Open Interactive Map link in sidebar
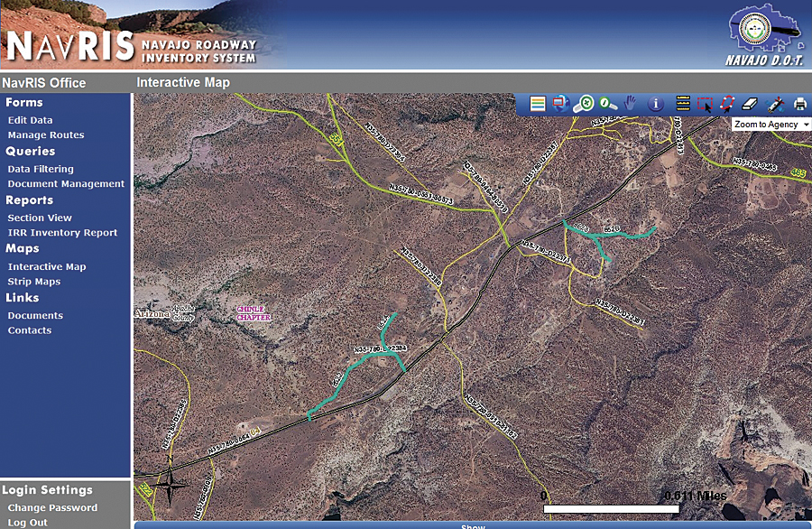The image size is (812, 529). (47, 267)
